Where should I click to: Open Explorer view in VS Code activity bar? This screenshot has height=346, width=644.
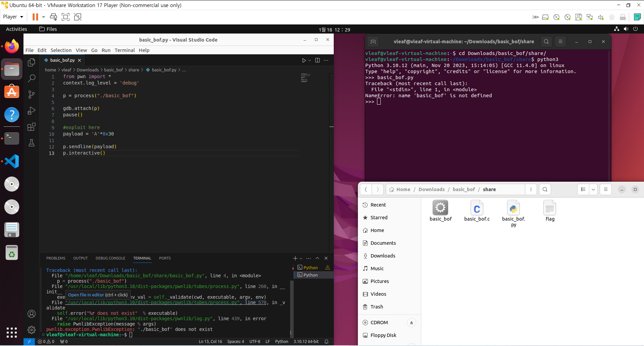[x=32, y=62]
